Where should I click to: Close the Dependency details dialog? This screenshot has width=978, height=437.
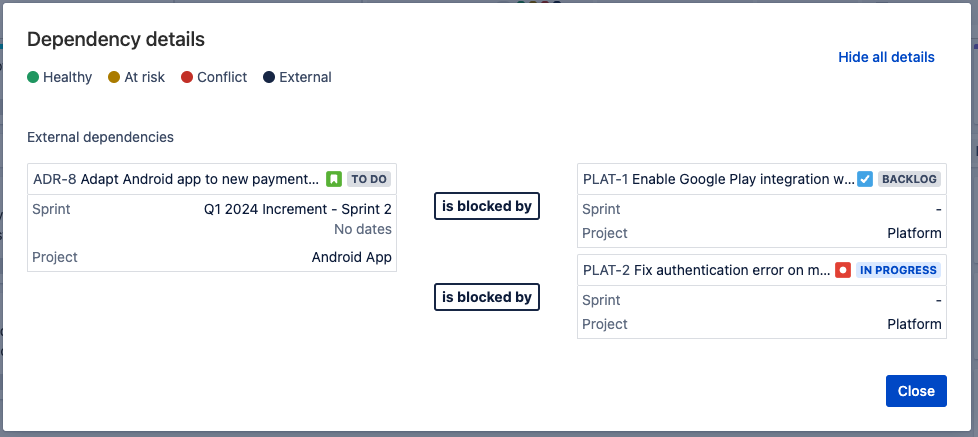click(916, 391)
